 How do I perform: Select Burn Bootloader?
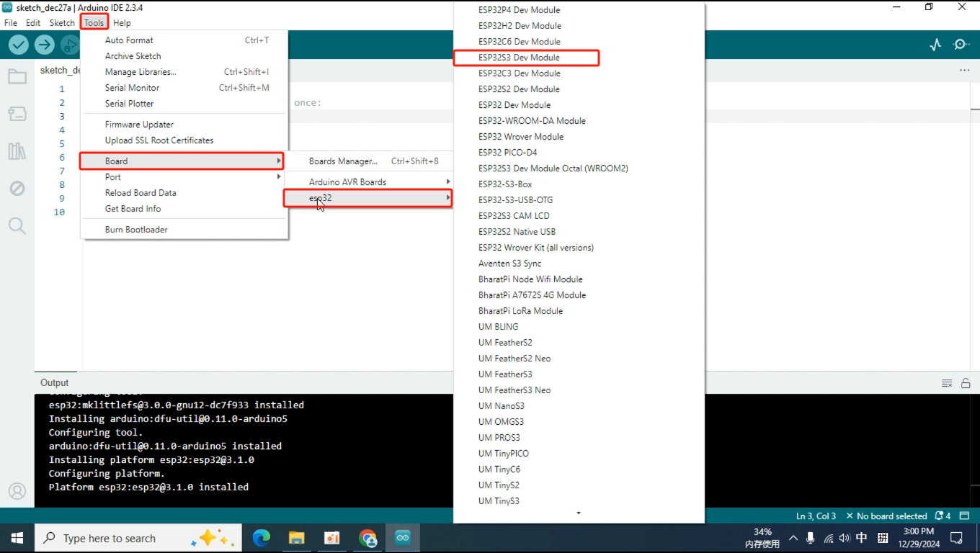184,230
